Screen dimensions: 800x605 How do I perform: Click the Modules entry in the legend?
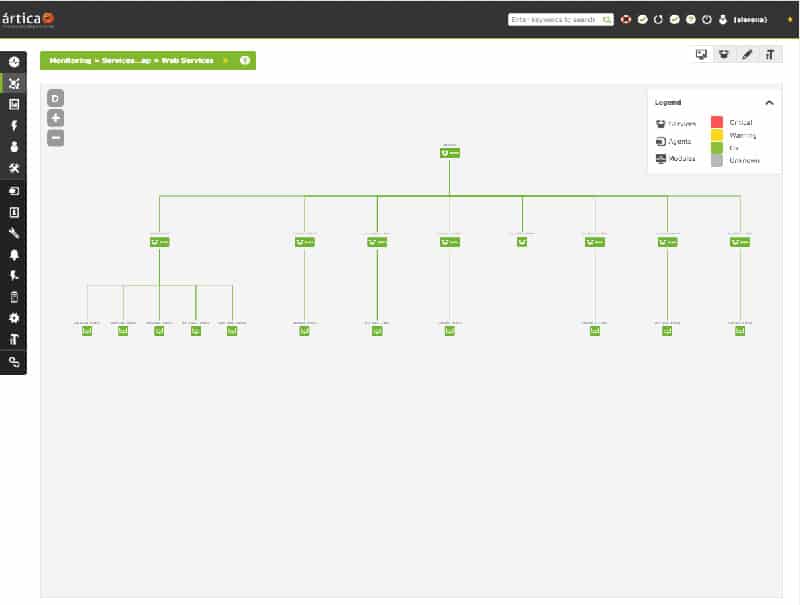pyautogui.click(x=676, y=159)
